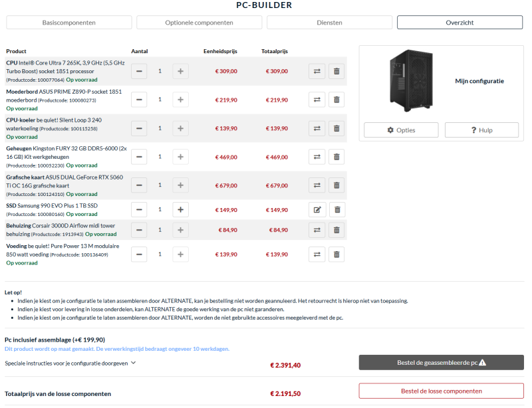This screenshot has width=532, height=408.
Task: Increase quantity of Samsung 990 EVO Plus SSD
Action: pos(180,210)
